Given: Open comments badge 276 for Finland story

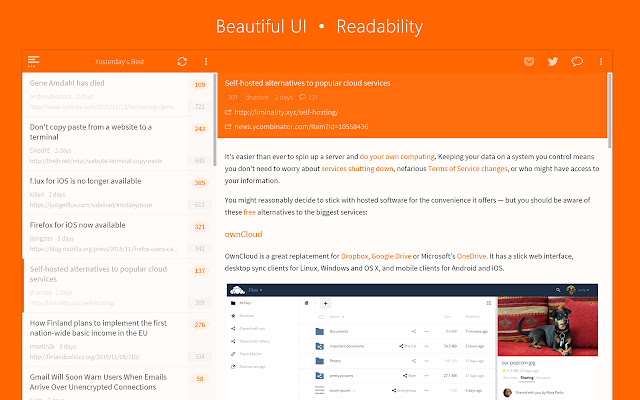Looking at the screenshot, I should pyautogui.click(x=200, y=324).
